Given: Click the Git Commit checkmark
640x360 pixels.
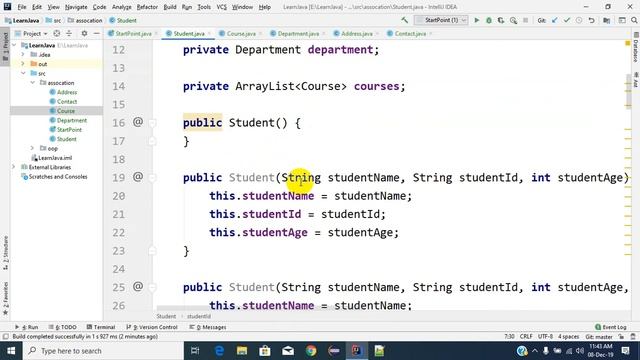Looking at the screenshot, I should 567,20.
